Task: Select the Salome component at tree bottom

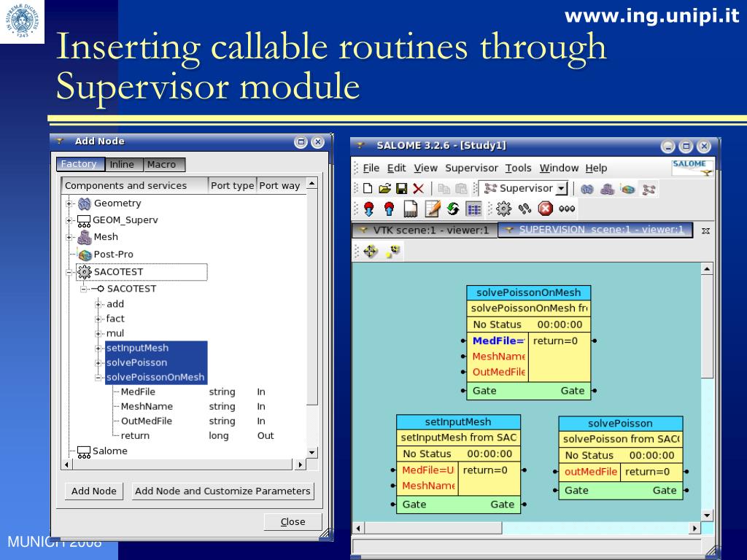Action: 109,451
